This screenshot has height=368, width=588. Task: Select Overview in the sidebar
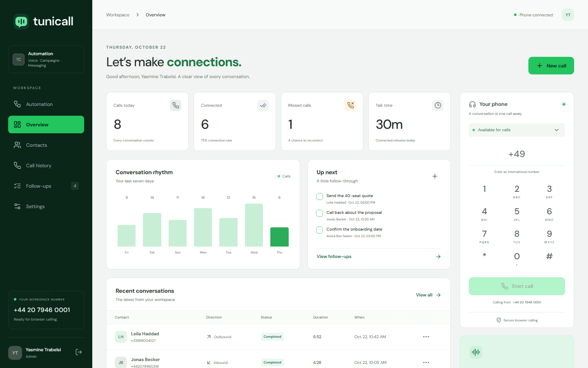tap(46, 125)
